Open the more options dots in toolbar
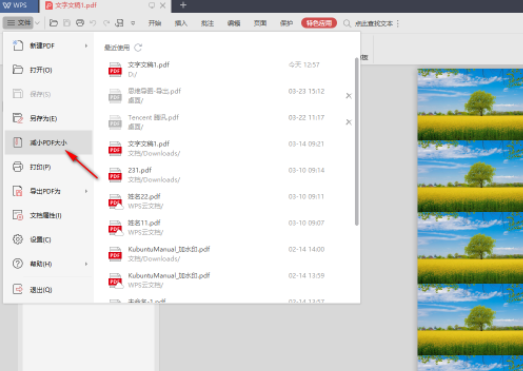 [x=398, y=23]
